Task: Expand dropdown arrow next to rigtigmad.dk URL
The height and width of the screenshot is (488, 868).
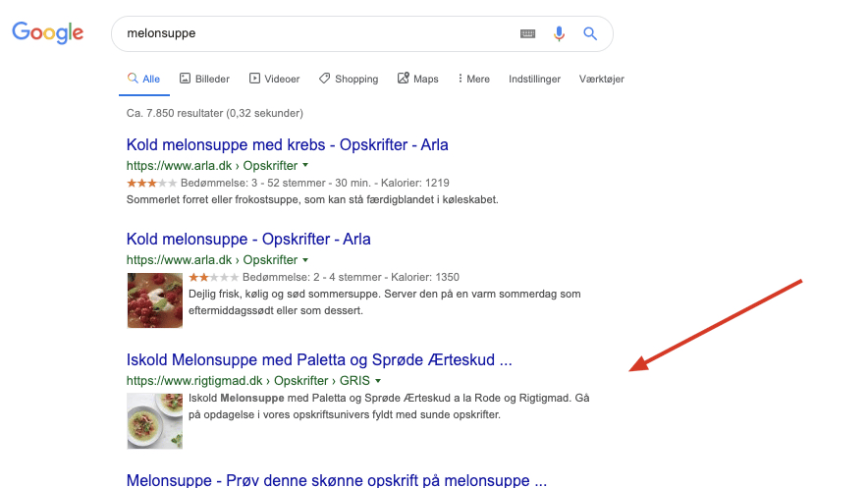Action: [378, 381]
